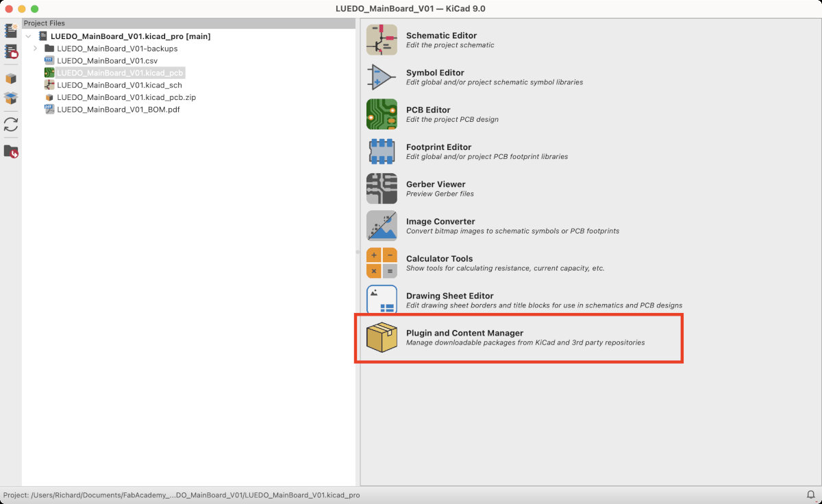Select the LUEDO_MainBoard_V01-backups folder name
This screenshot has width=822, height=504.
tap(117, 49)
